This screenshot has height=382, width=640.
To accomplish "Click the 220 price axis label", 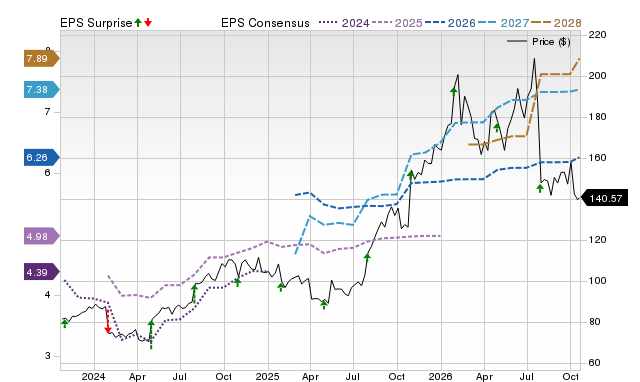I will coord(597,35).
